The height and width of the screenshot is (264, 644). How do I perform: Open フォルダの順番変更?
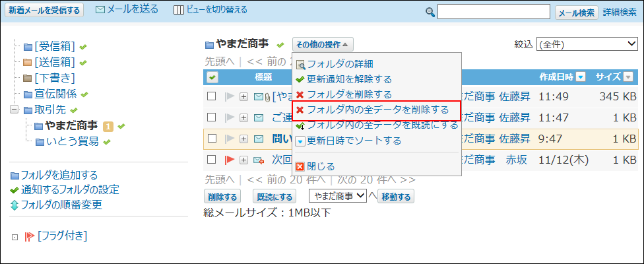coord(61,205)
